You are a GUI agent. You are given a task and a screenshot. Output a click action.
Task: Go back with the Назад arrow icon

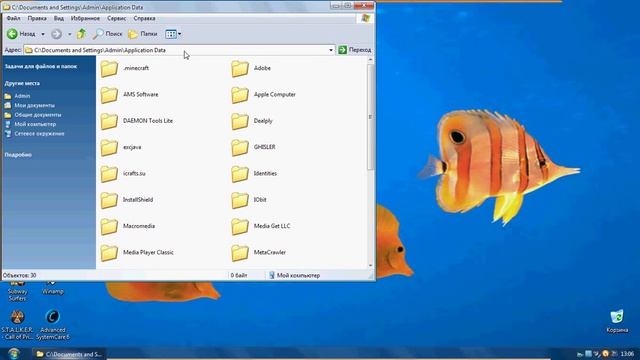12,34
